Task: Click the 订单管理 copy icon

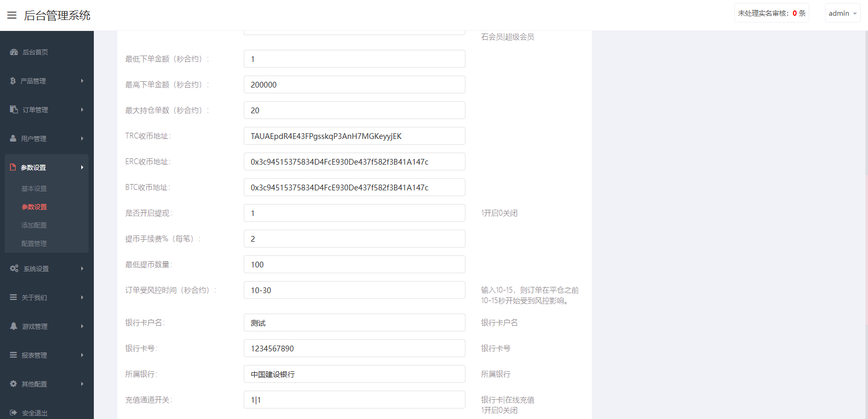Action: pos(14,110)
